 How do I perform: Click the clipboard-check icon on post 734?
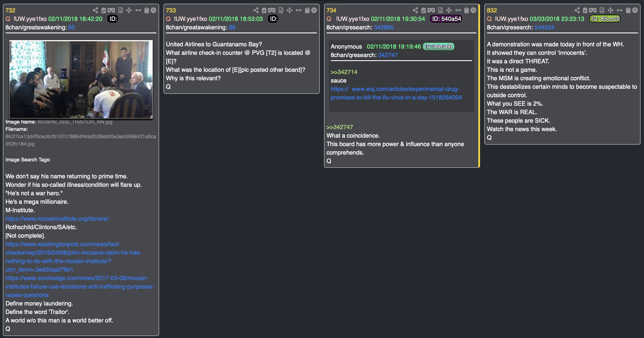(423, 10)
